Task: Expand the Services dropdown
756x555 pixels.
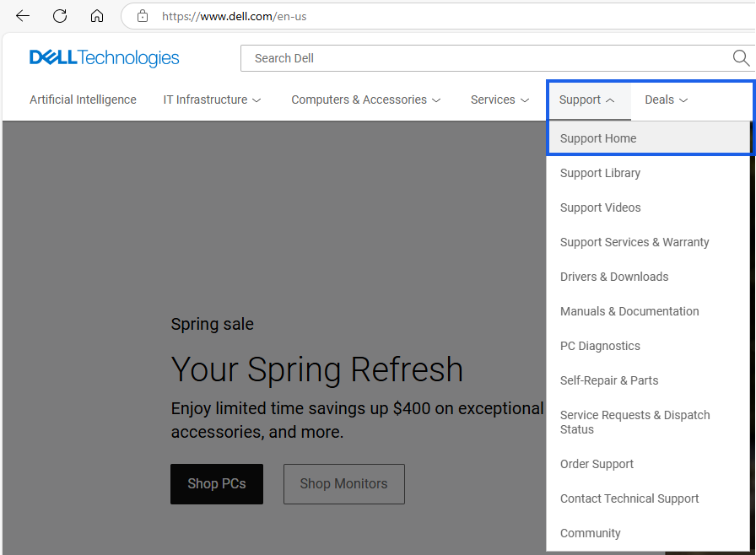Action: click(499, 100)
